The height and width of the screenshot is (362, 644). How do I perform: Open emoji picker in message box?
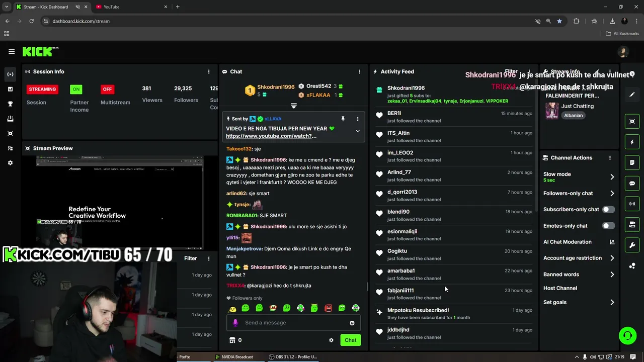click(x=352, y=323)
